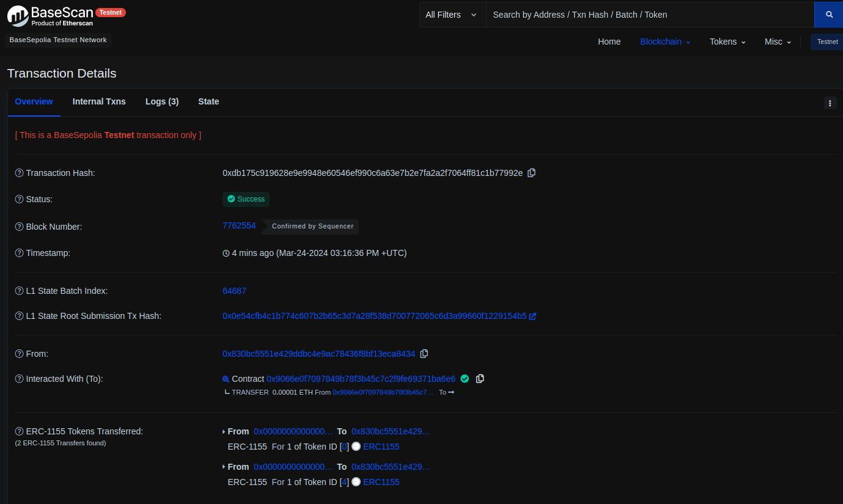Screen dimensions: 843x504
Task: Open second transfer's To address 0x830bc5551e429…
Action: [391, 467]
